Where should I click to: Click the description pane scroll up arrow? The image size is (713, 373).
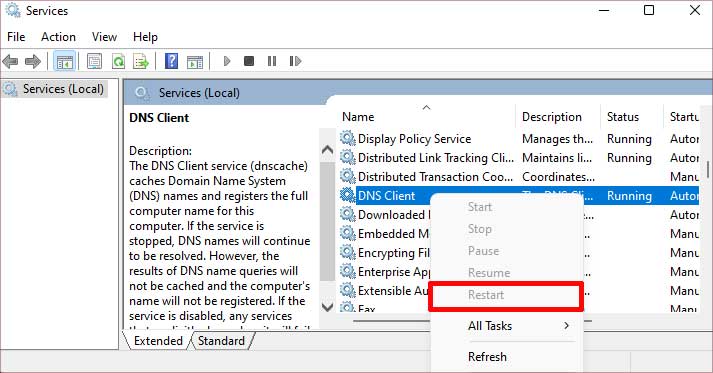point(327,150)
